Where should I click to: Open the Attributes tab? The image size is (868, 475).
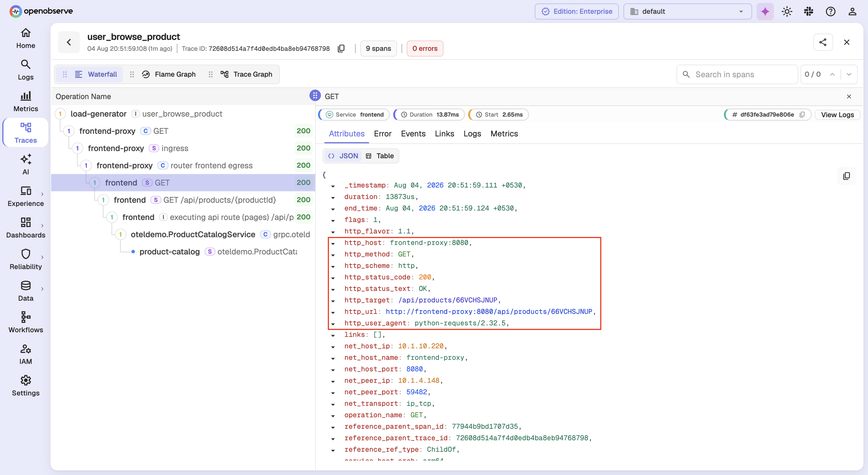point(347,134)
